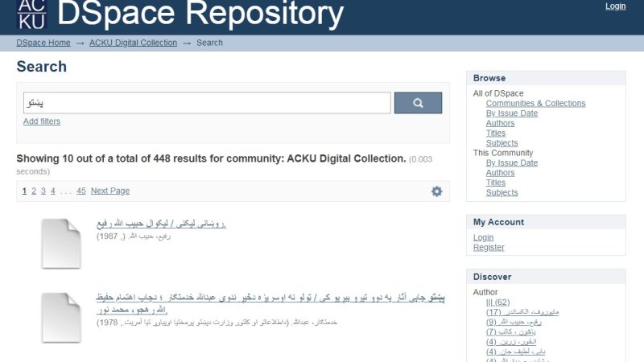This screenshot has height=362, width=644.
Task: Click the Next Page link
Action: [110, 191]
